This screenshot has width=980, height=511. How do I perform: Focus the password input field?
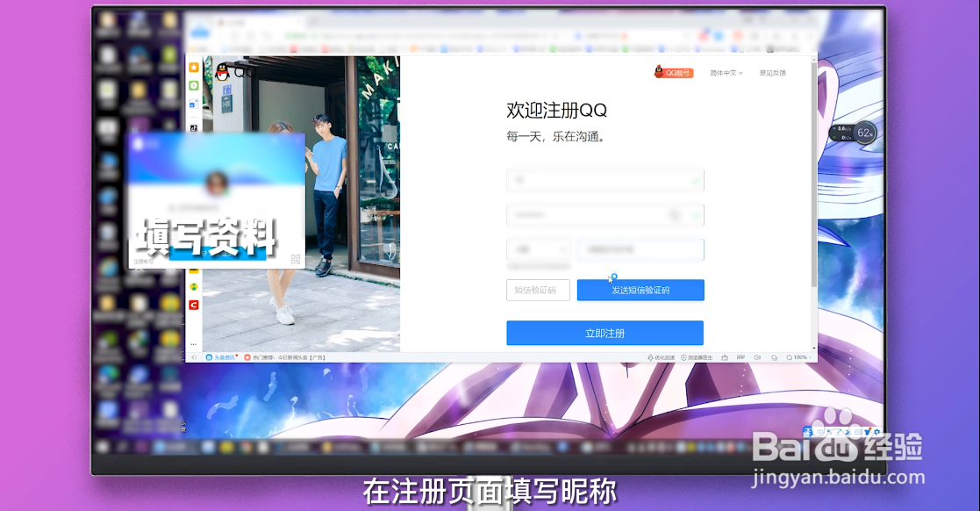(605, 215)
